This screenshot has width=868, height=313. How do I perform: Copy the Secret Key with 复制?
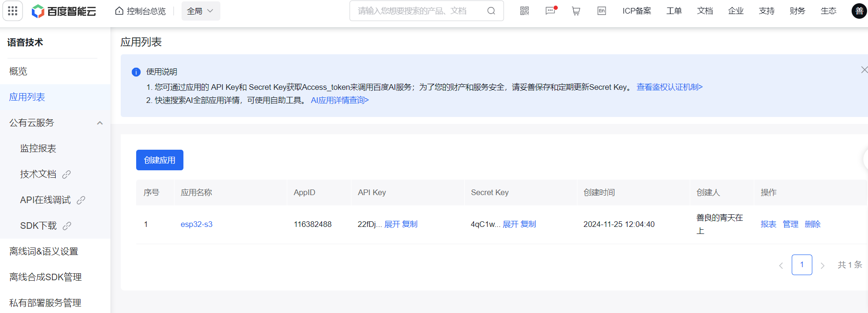coord(528,224)
